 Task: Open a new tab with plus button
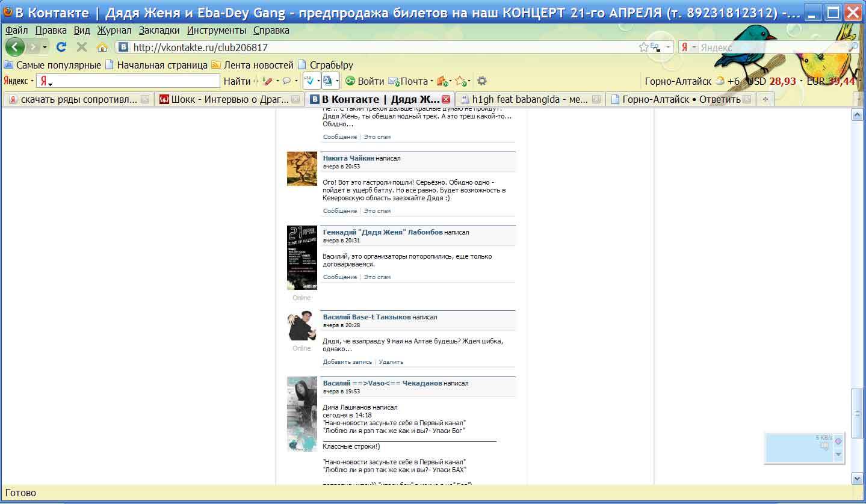pos(765,99)
